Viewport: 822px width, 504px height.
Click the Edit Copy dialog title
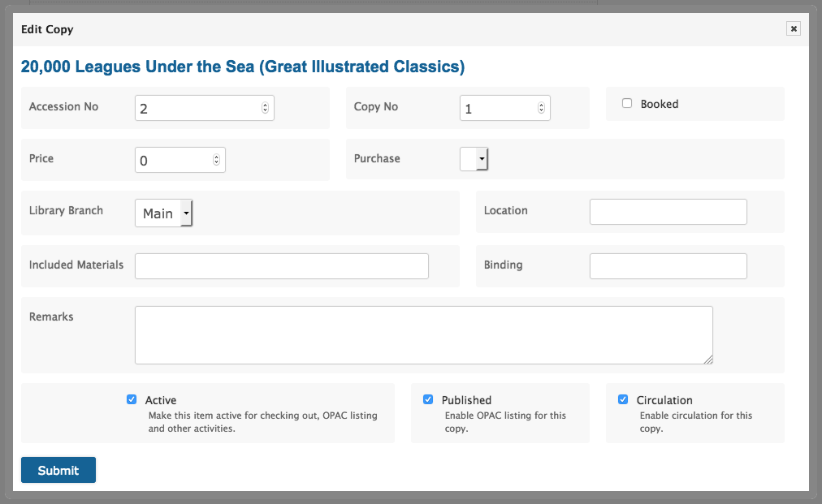click(x=47, y=29)
